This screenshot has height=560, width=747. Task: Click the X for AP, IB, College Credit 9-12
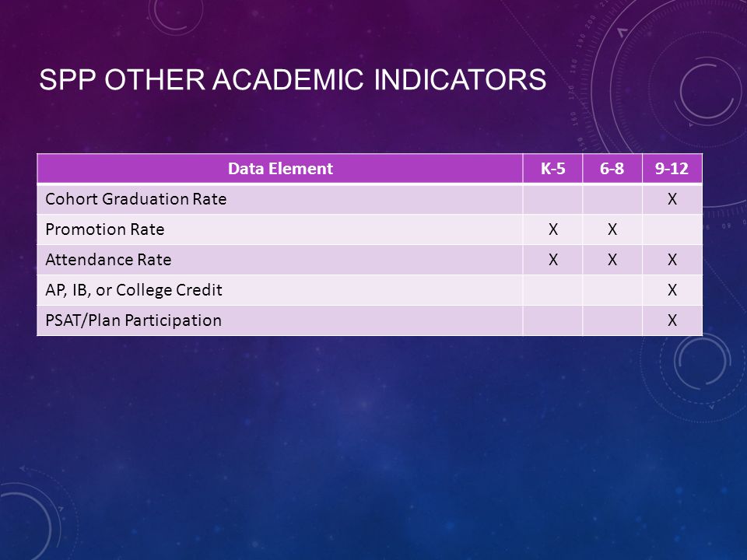click(x=672, y=290)
